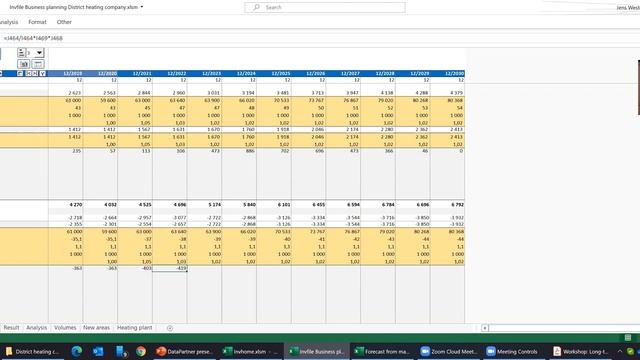Click the previous-period arrow icon in blue header
Viewport: 640px width, 360px height.
coord(29,73)
